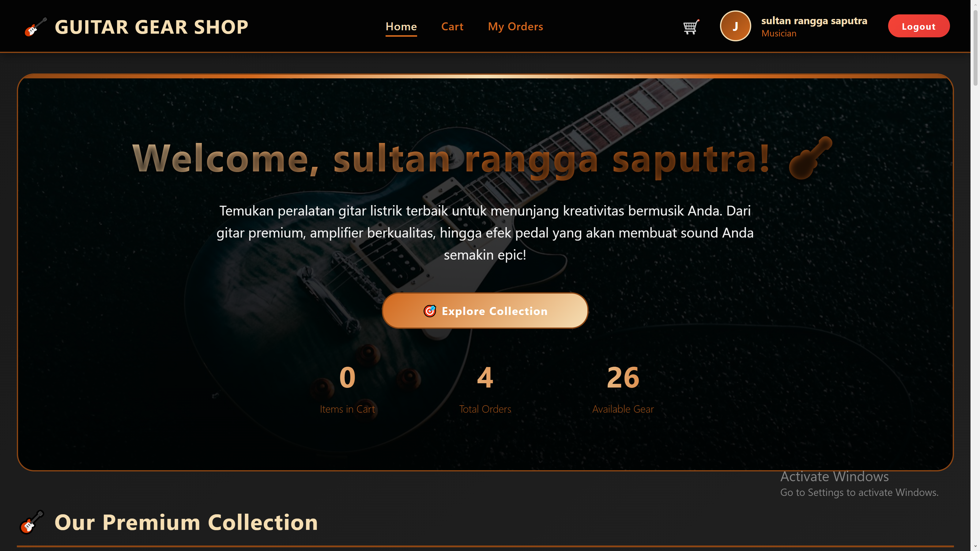Click the guitar logo icon beside shop name
This screenshot has height=551, width=980.
pyautogui.click(x=36, y=27)
